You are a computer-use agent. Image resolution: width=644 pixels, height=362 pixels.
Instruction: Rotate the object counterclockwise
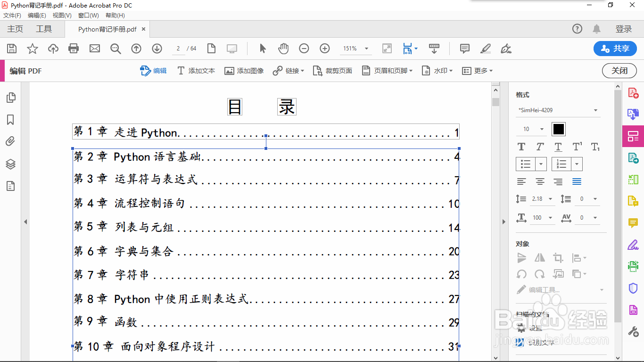(x=521, y=274)
